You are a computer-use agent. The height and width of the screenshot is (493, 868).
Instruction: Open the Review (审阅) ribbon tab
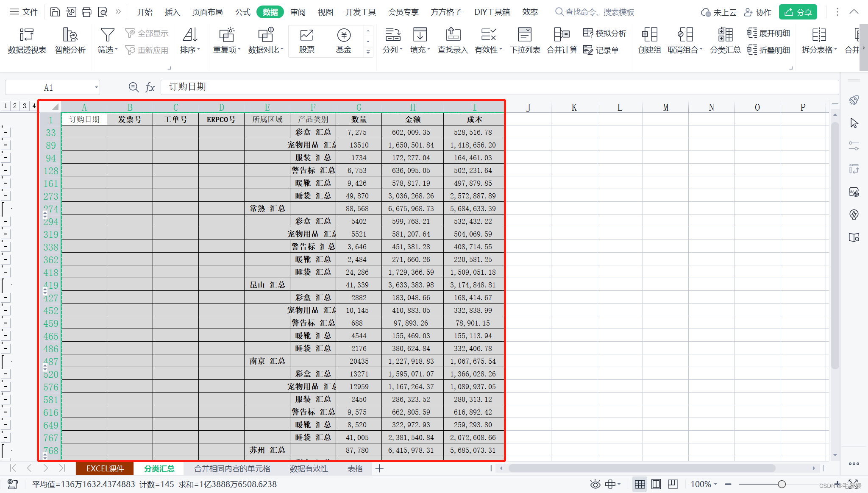point(298,12)
